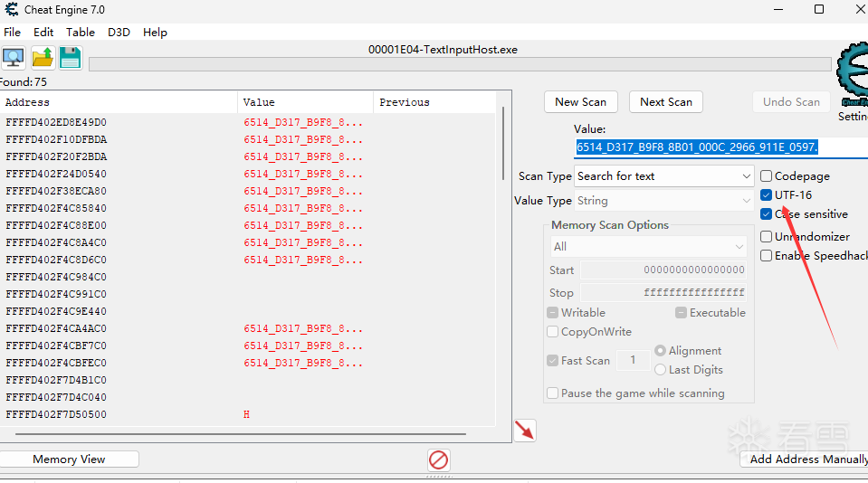Open a cheat table folder icon
Screen dimensions: 868x483
point(43,58)
